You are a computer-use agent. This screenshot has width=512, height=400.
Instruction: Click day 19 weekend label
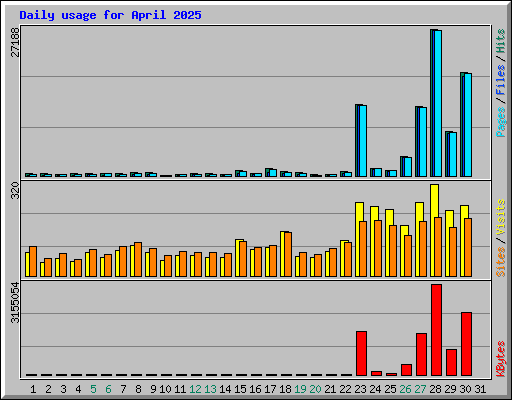pos(300,389)
